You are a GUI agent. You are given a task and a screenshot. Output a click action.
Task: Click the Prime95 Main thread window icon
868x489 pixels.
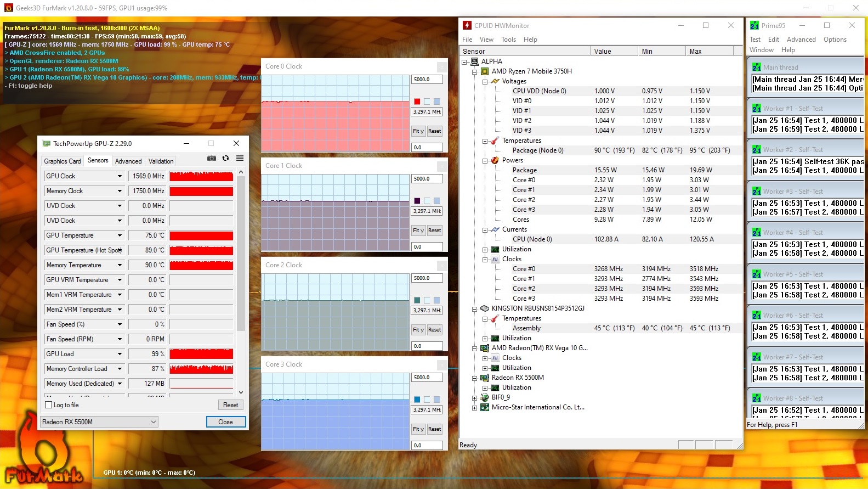(x=757, y=67)
